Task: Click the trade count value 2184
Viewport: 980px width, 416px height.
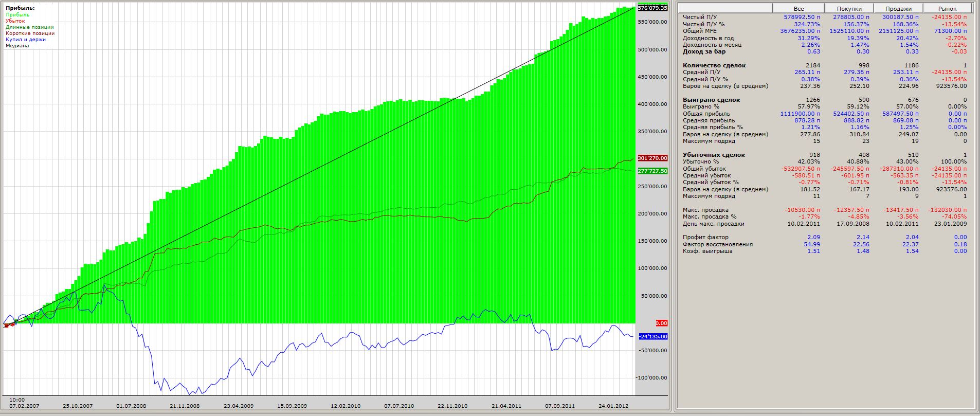Action: click(x=813, y=65)
